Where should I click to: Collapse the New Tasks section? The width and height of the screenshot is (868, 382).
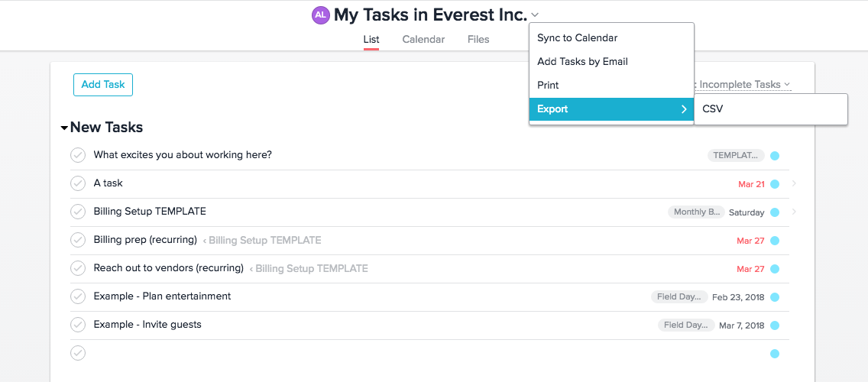[x=64, y=128]
